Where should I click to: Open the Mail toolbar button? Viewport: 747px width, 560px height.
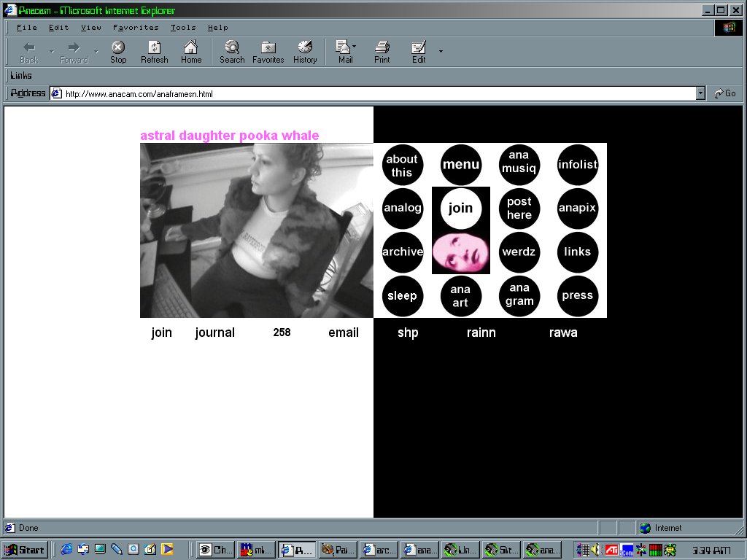click(344, 48)
